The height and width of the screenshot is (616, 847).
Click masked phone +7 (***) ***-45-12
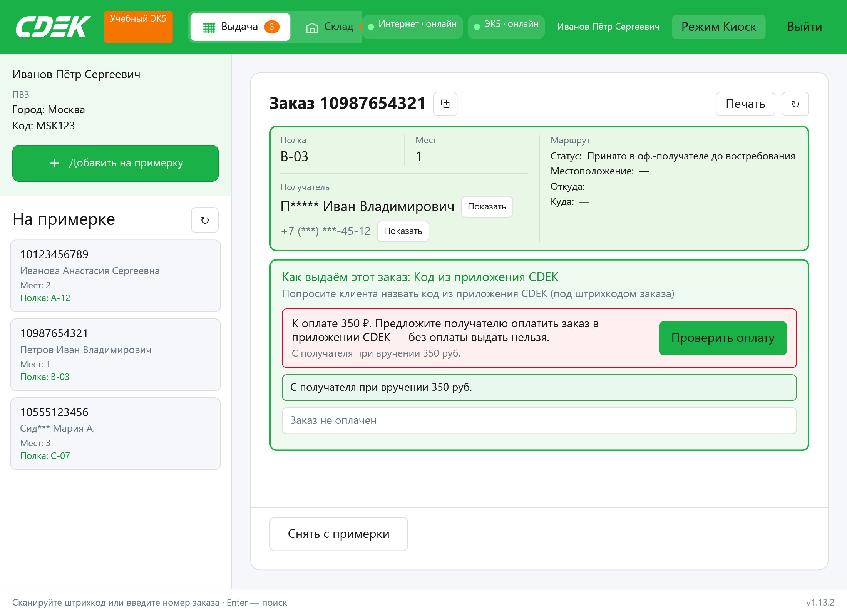(325, 231)
